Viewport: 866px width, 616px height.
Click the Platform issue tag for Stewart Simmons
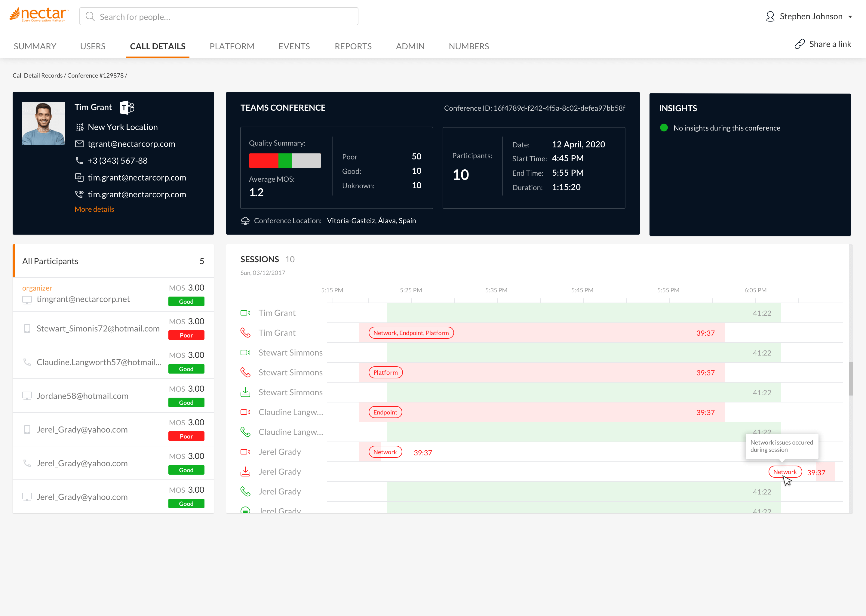coord(385,372)
